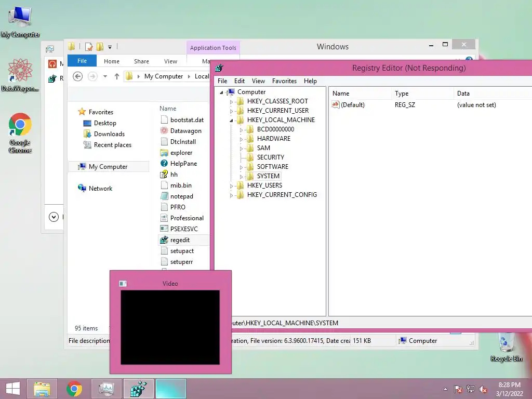The width and height of the screenshot is (532, 399).
Task: Open Registry Editor Help menu
Action: [310, 81]
